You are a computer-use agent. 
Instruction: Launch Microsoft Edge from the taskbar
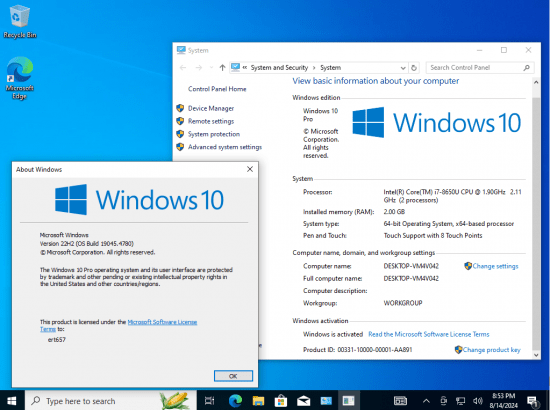click(235, 401)
